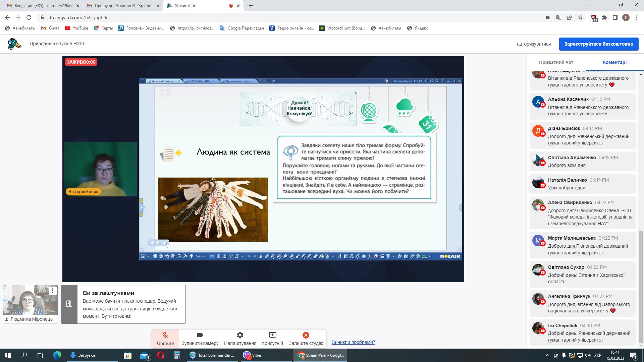644x362 pixels.
Task: Reload the StreamYard page
Action: coord(29,17)
